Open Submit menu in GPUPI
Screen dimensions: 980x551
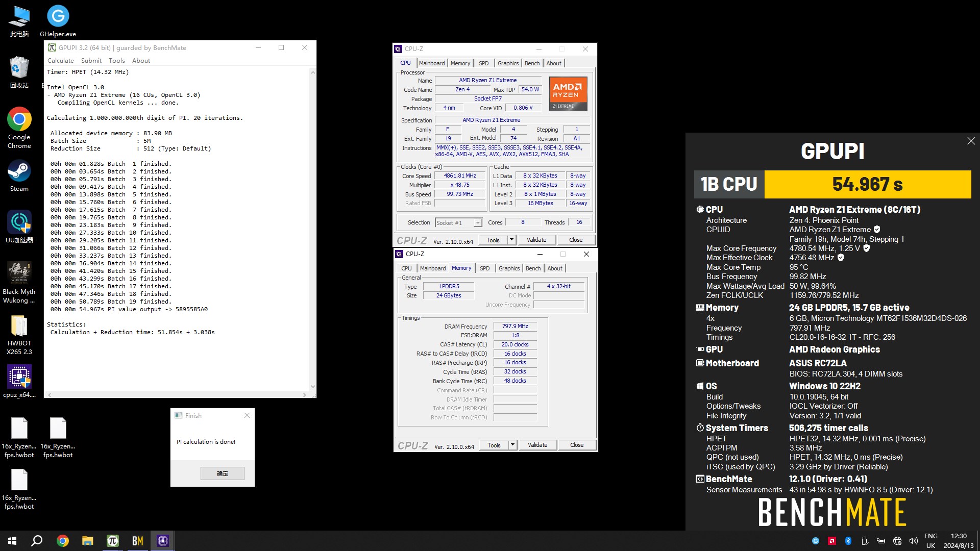(91, 60)
